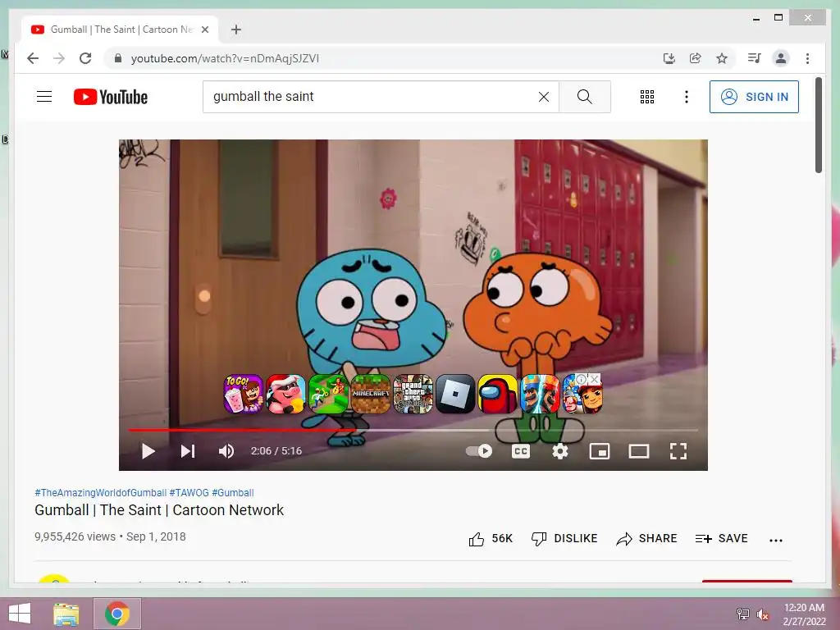The height and width of the screenshot is (630, 840).
Task: Open the ad info icon
Action: (x=582, y=379)
